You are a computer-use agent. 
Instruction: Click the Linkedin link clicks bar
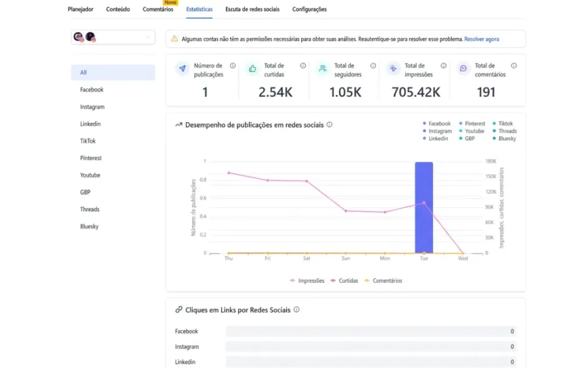click(x=371, y=362)
